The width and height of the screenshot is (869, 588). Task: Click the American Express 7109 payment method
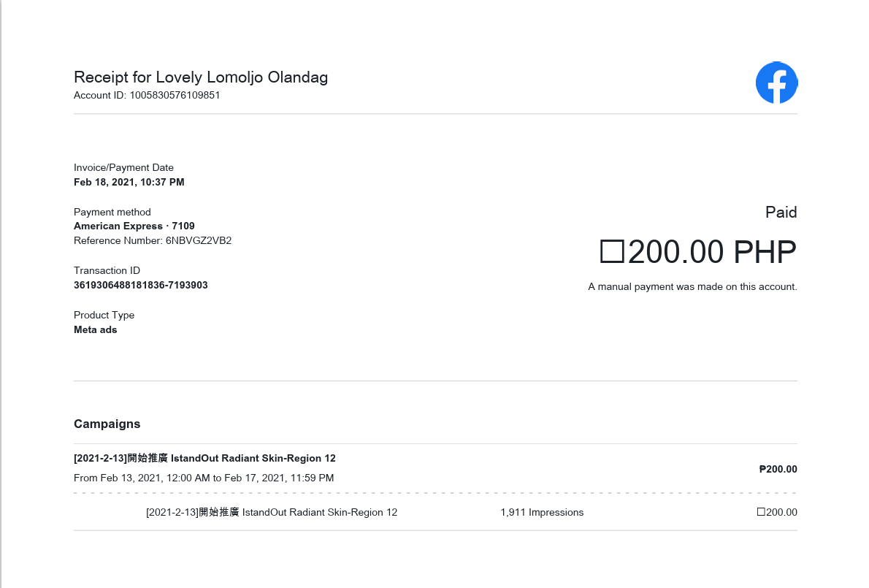tap(134, 226)
